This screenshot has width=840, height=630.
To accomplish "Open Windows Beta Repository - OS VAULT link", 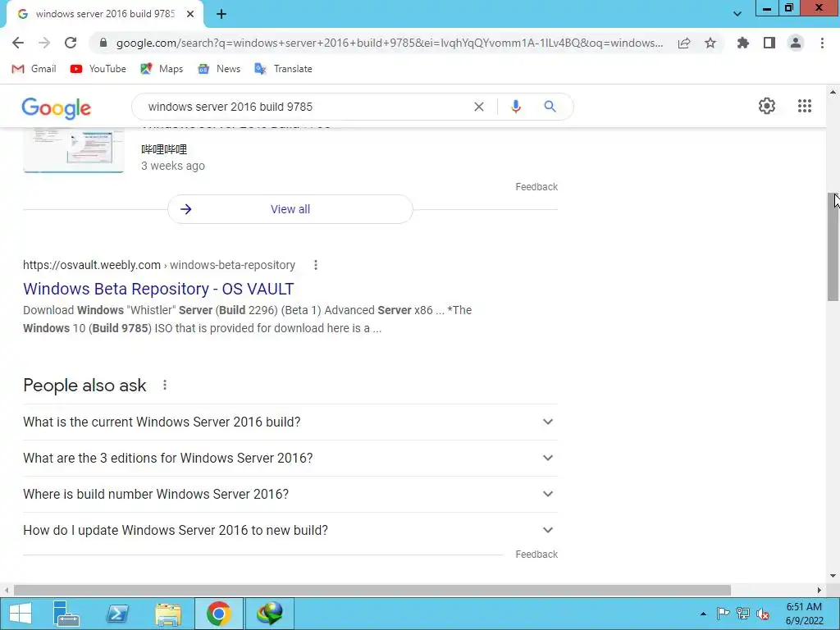I will [x=158, y=289].
